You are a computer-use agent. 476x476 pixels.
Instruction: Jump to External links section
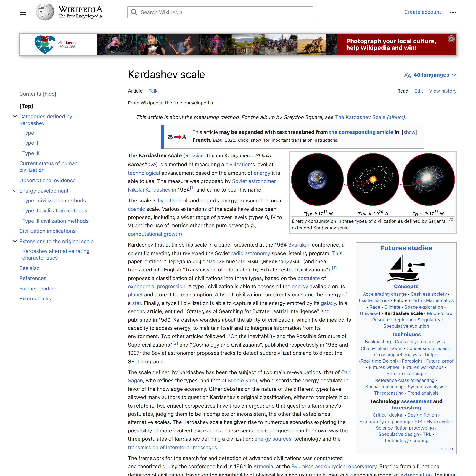[x=35, y=299]
